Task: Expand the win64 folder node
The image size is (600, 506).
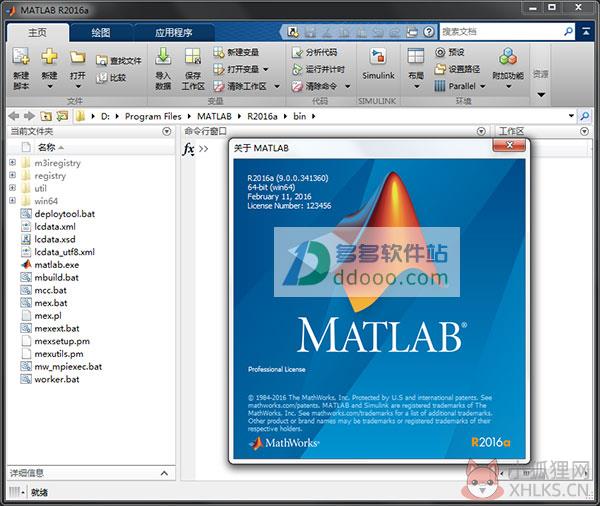Action: pos(13,201)
